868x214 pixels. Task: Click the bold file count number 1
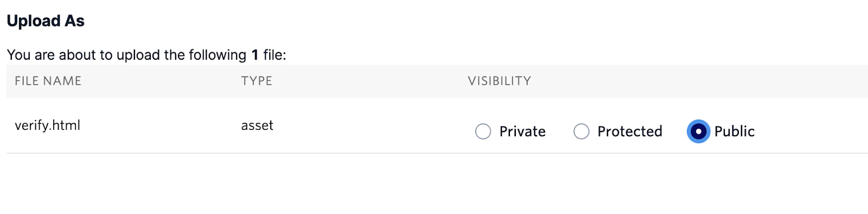pyautogui.click(x=255, y=55)
